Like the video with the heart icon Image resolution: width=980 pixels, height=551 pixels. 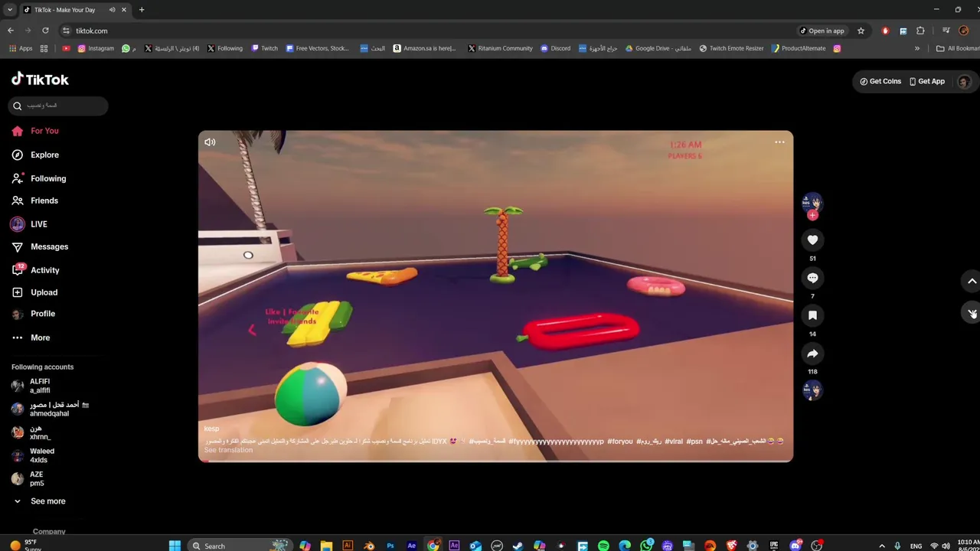click(x=812, y=240)
